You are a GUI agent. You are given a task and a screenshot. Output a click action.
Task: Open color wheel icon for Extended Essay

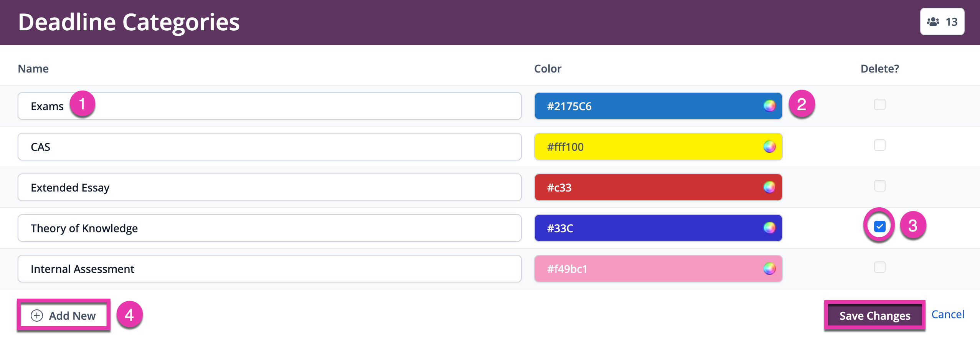[769, 187]
